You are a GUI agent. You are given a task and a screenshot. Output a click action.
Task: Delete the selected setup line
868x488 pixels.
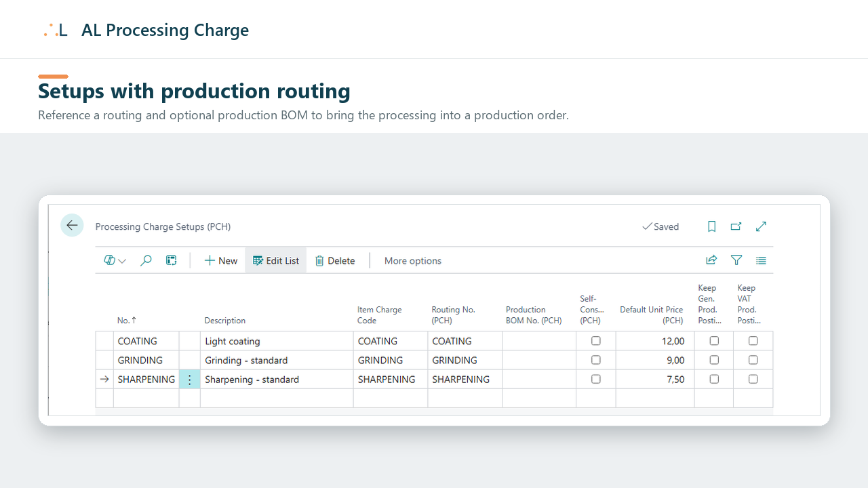pos(335,260)
